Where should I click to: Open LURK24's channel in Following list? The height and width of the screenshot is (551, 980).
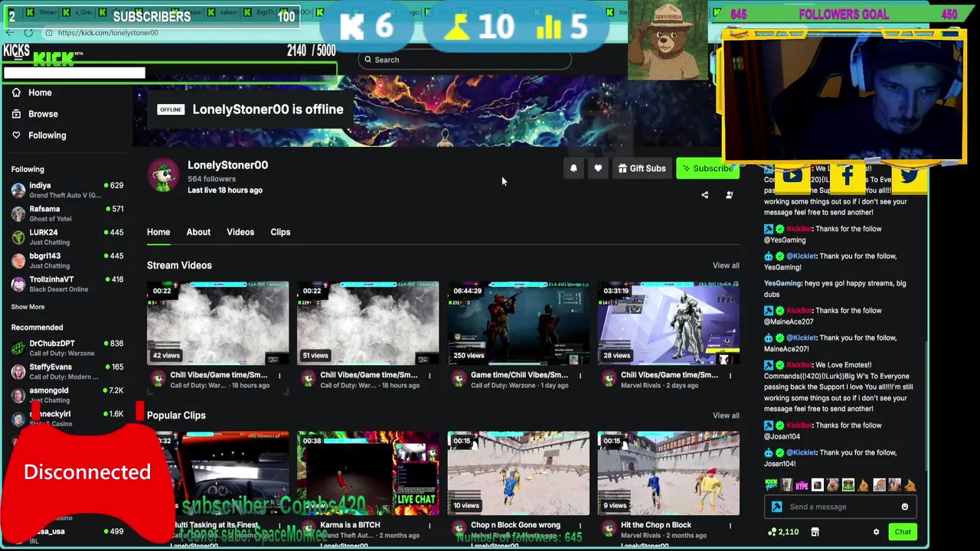tap(67, 237)
